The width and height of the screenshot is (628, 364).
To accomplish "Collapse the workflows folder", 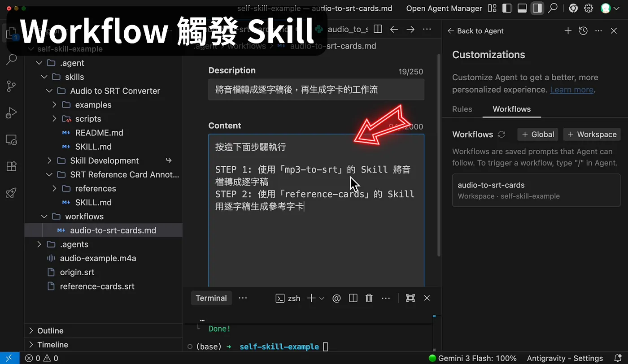I will tap(44, 217).
